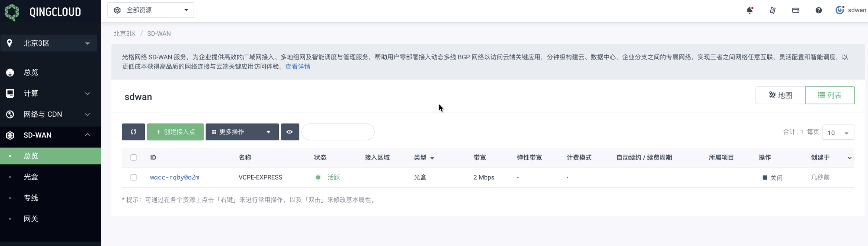Viewport: 868px width, 246px height.
Task: Expand the 计算 menu chevron
Action: pos(87,93)
